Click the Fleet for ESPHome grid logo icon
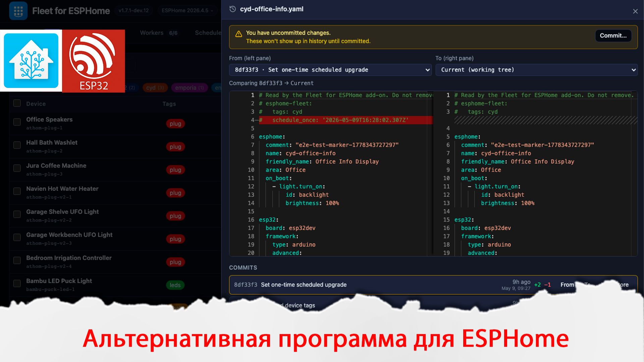644x362 pixels. [x=18, y=11]
